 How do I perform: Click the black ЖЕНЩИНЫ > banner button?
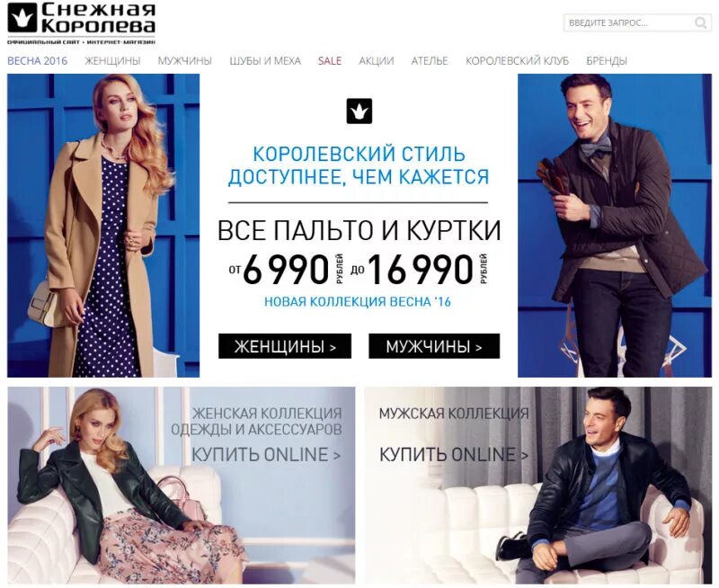(285, 346)
